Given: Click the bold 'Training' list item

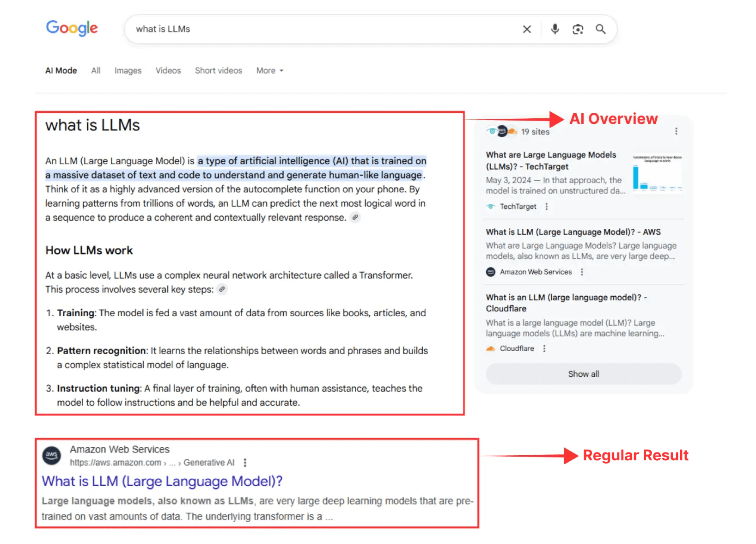Looking at the screenshot, I should [x=76, y=313].
